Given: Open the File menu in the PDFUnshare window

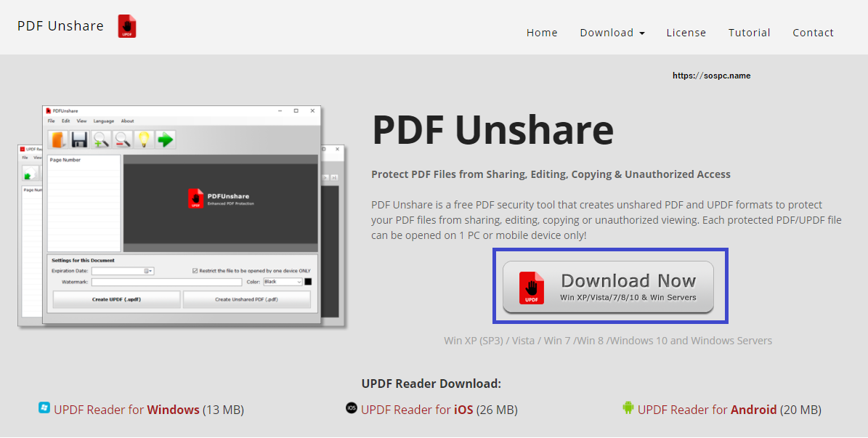Looking at the screenshot, I should click(x=51, y=121).
